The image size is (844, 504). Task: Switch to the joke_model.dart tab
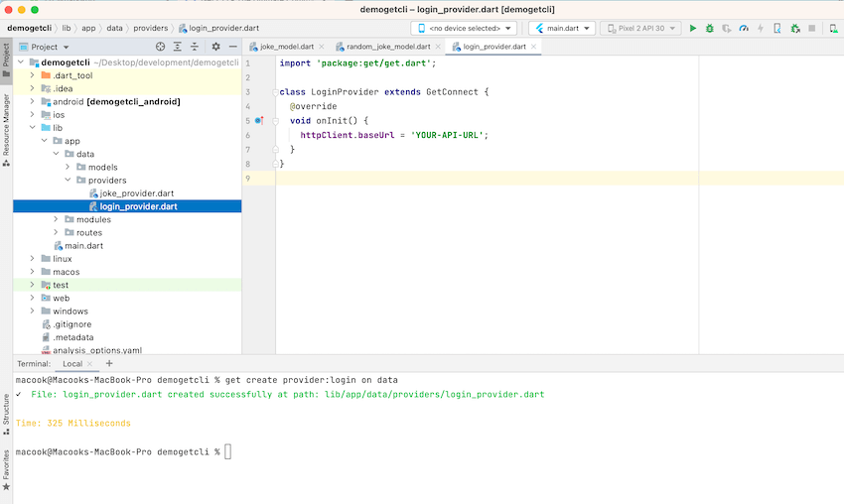pyautogui.click(x=286, y=47)
